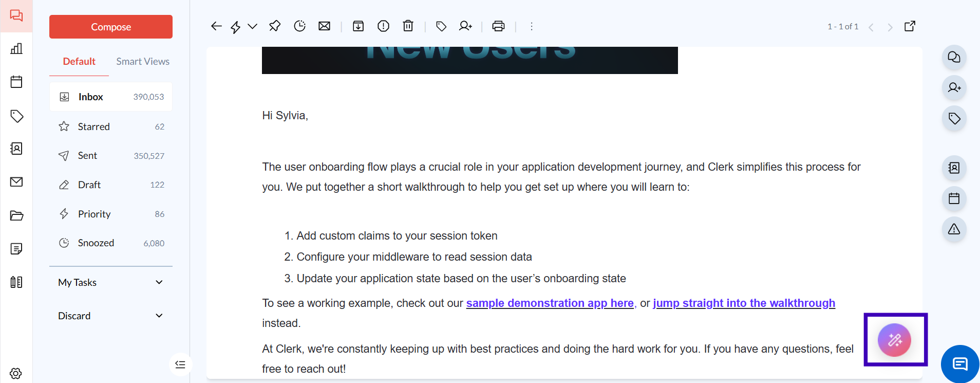The height and width of the screenshot is (383, 980).
Task: Collapse the sidebar with the toggle button
Action: (180, 364)
